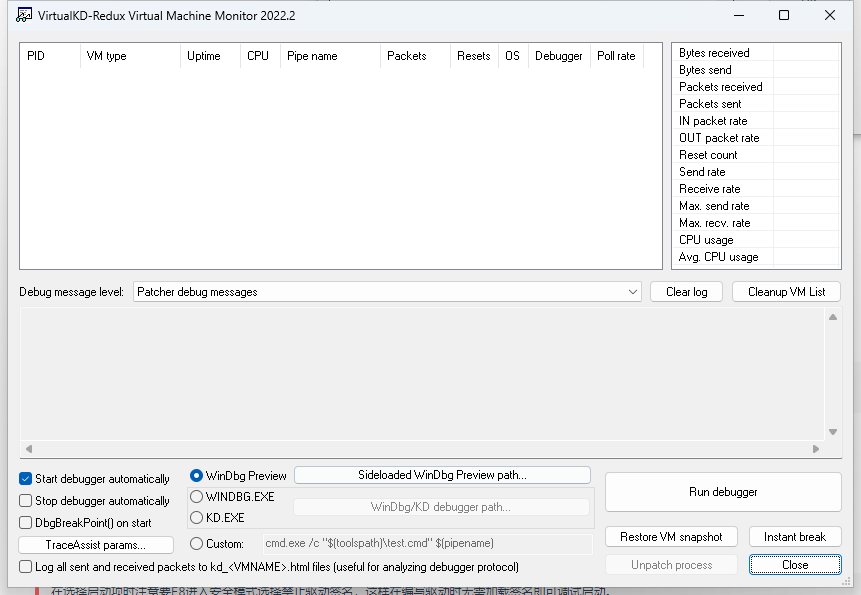Check DbgBreakPoint() on start option
Screen dimensions: 861x595
click(x=26, y=522)
